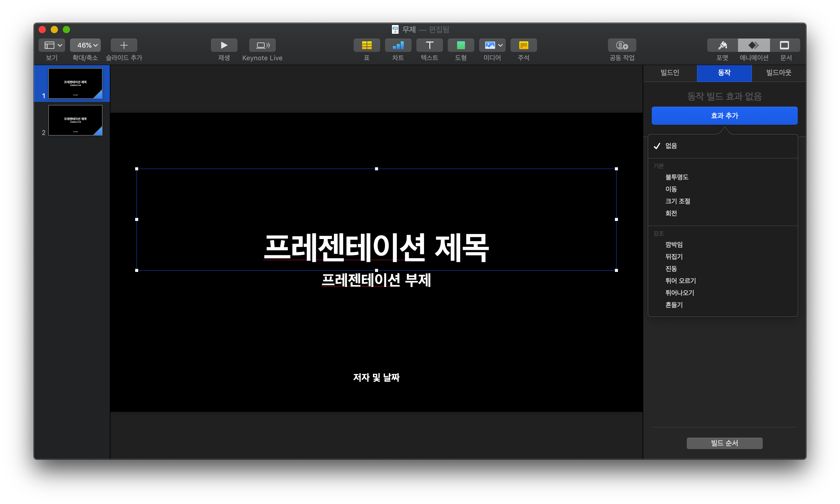The height and width of the screenshot is (504, 840).
Task: Open the View (보기) dropdown
Action: pyautogui.click(x=52, y=45)
